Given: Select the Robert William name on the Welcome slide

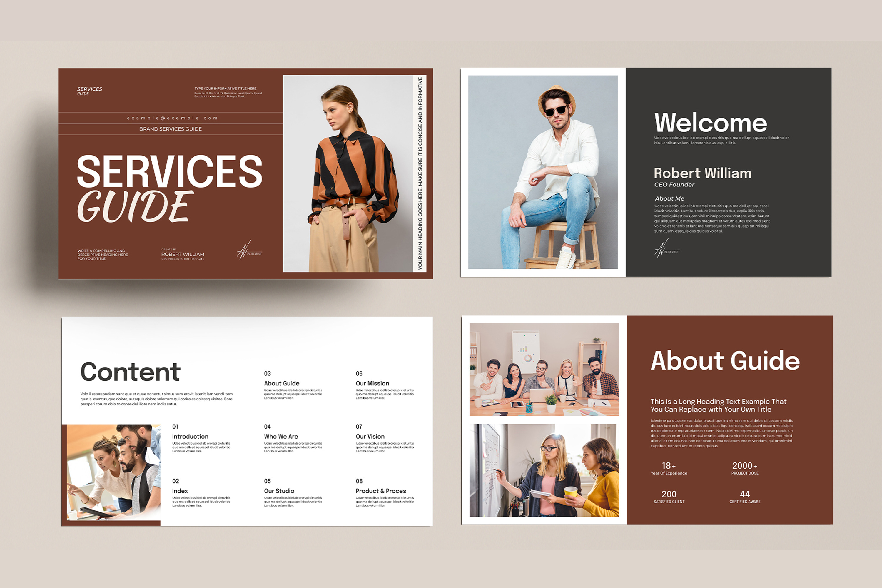Looking at the screenshot, I should 703,173.
